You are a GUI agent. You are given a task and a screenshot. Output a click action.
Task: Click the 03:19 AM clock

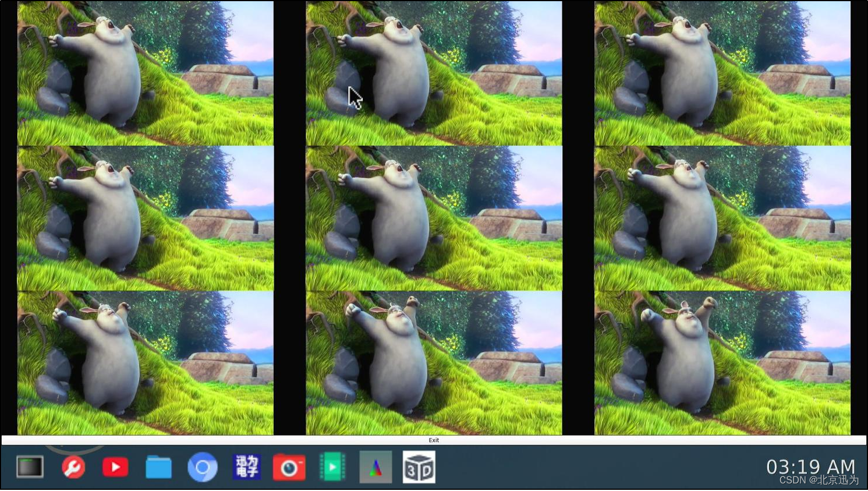[810, 467]
